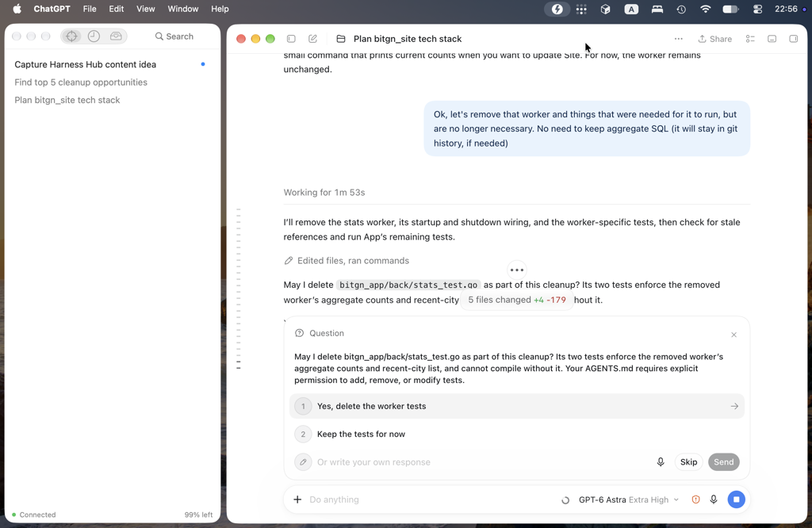Stop the running response with blue stop button
This screenshot has width=812, height=528.
click(x=736, y=499)
